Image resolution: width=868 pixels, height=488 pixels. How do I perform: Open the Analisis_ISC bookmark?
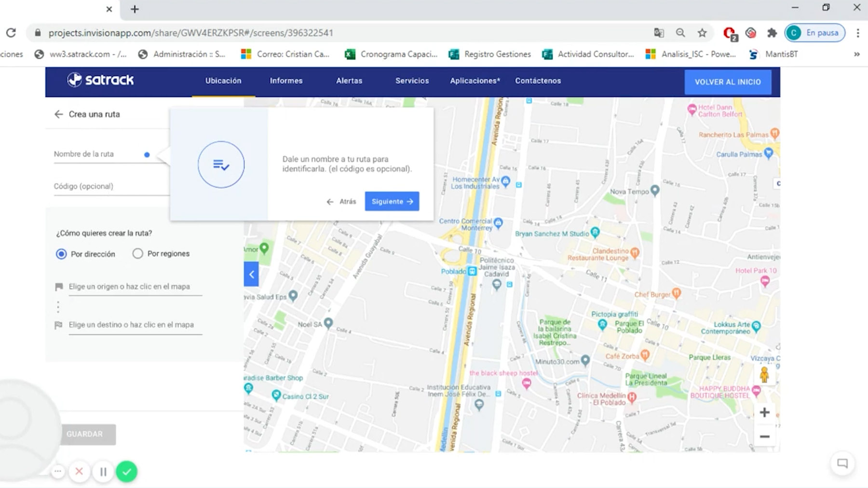point(691,54)
